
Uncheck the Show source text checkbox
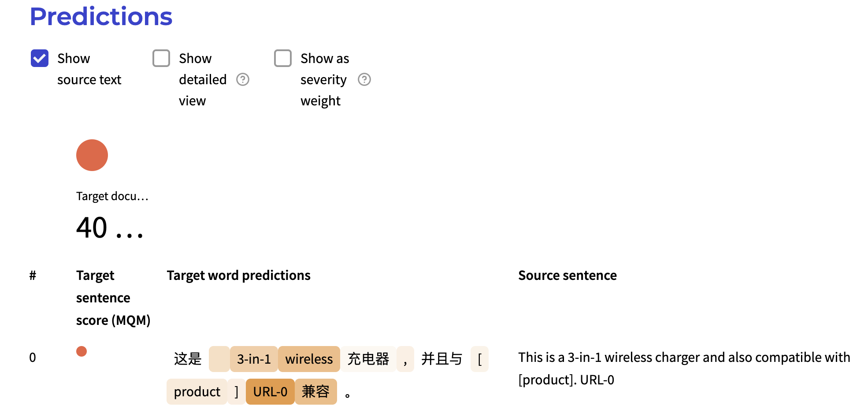[x=40, y=58]
